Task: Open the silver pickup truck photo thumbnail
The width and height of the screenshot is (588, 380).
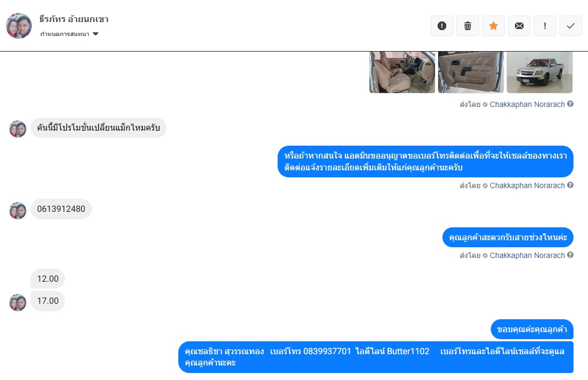Action: click(540, 72)
